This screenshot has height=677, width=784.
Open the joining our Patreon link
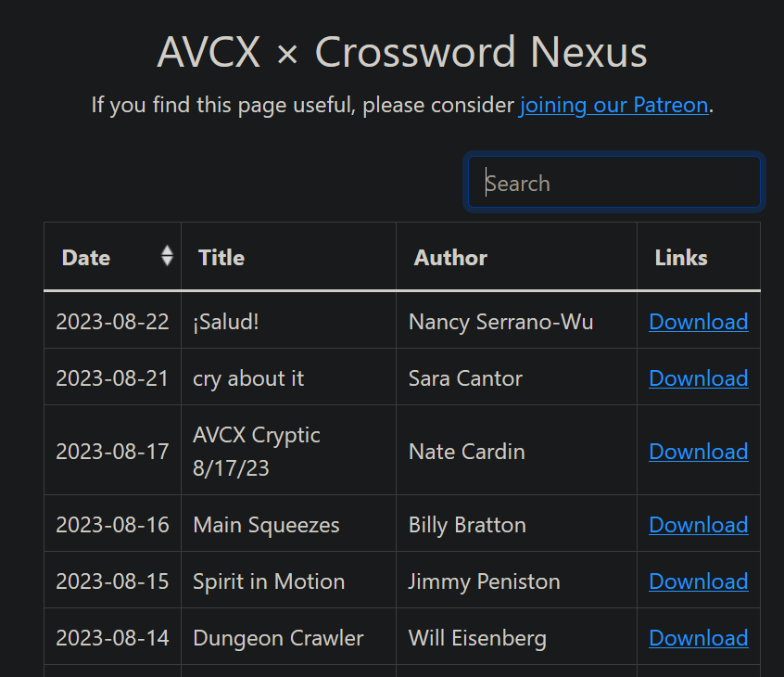pos(613,105)
